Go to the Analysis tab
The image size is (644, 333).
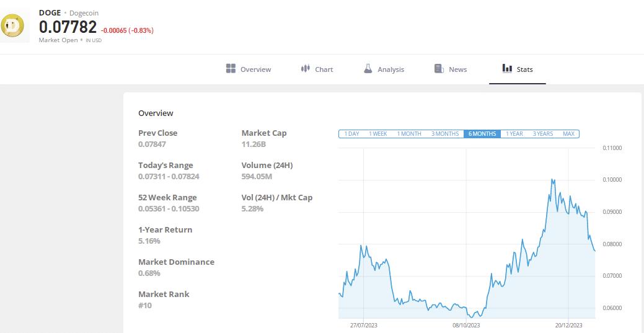[384, 69]
